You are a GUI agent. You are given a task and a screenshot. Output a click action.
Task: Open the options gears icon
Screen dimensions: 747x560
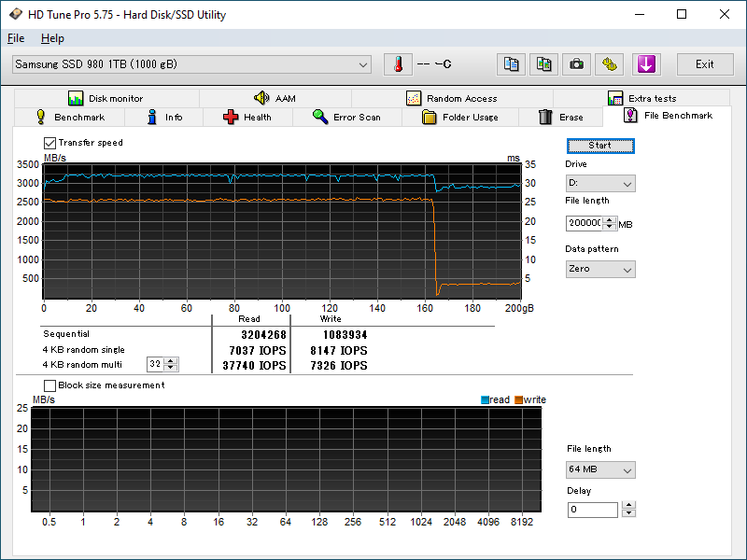tap(610, 64)
